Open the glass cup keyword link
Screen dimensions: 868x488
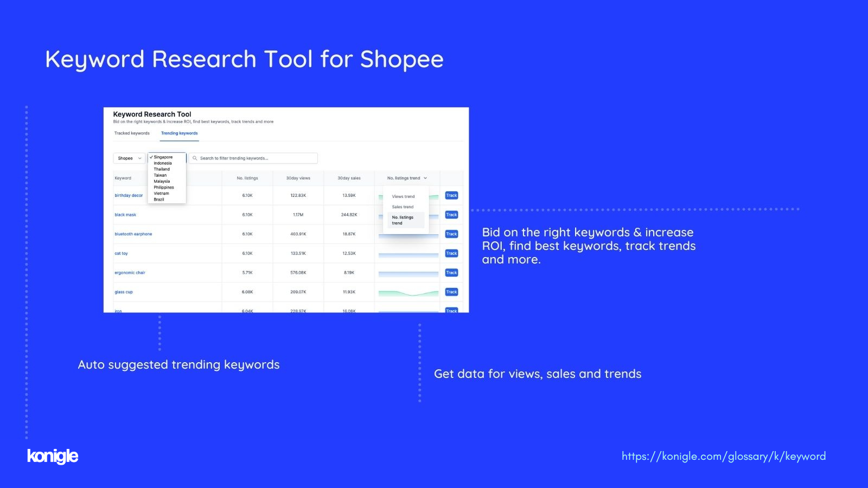[x=124, y=292]
